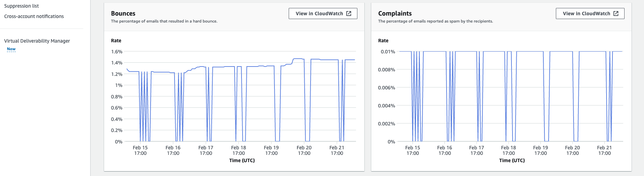Viewport: 644px width, 176px height.
Task: Click the hard bounce description text
Action: [164, 21]
